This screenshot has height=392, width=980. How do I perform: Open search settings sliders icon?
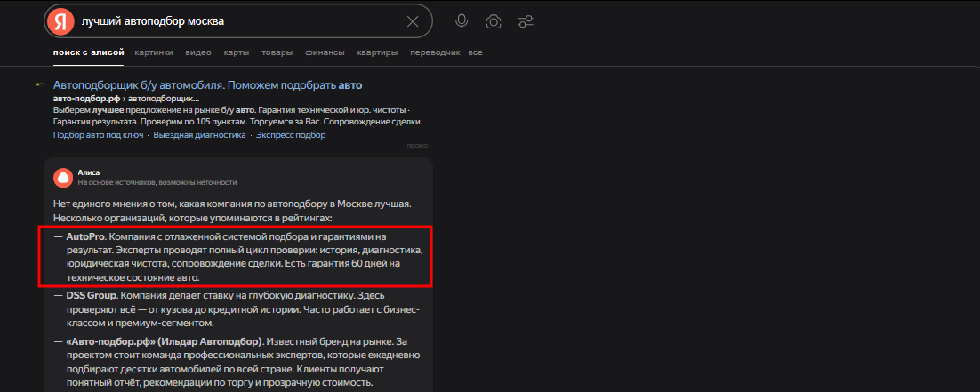[x=526, y=21]
